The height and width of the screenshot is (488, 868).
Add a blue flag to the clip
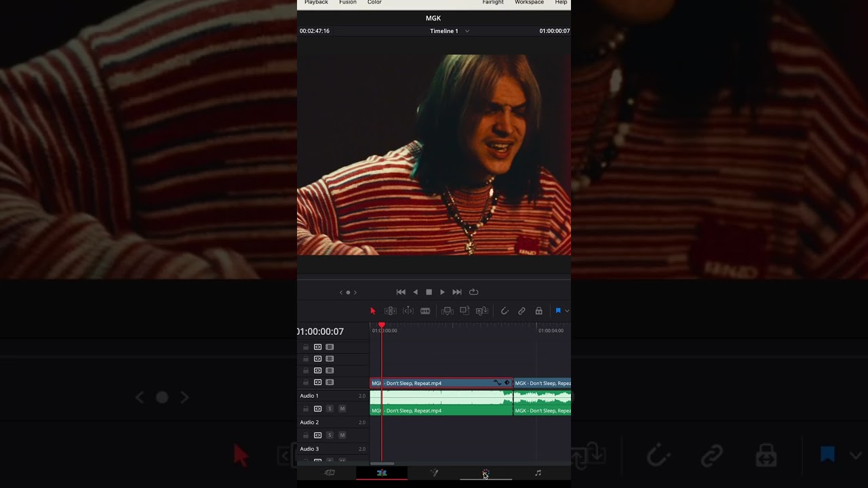558,311
